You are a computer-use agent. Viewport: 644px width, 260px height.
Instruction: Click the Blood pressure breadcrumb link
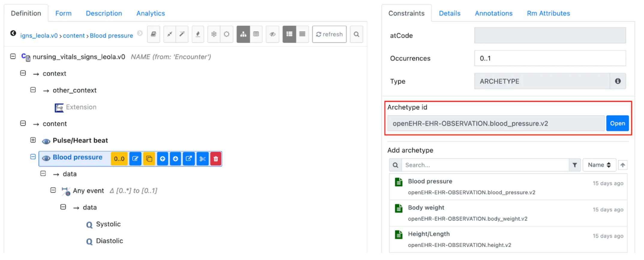[x=111, y=35]
